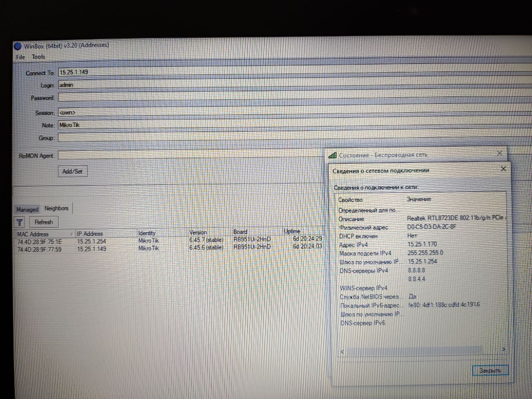The width and height of the screenshot is (532, 399).
Task: Click the DNS value 8.8.4.4
Action: coord(416,279)
